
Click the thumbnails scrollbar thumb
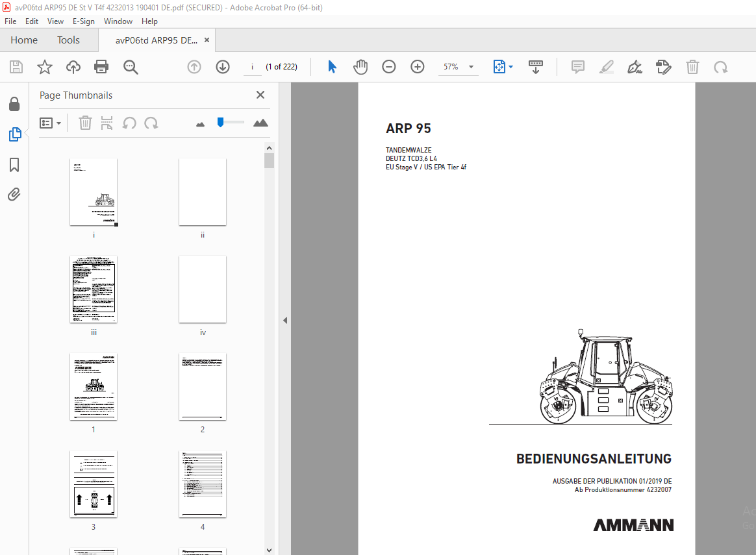click(269, 161)
